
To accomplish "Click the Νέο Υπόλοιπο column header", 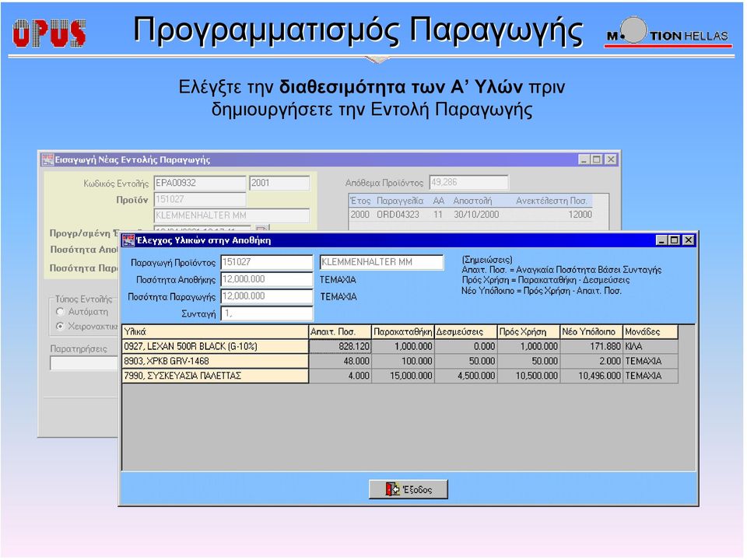I will (x=591, y=331).
